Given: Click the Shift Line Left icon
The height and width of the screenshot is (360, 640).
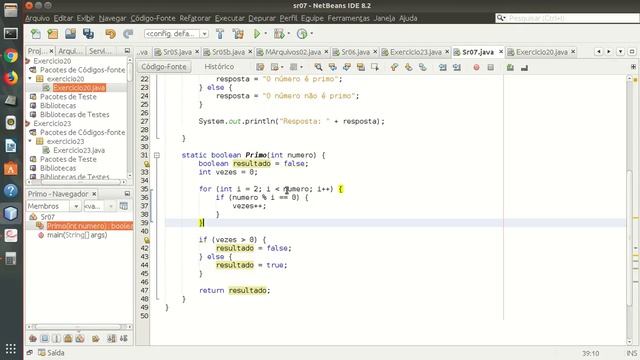Looking at the screenshot, I should (442, 67).
